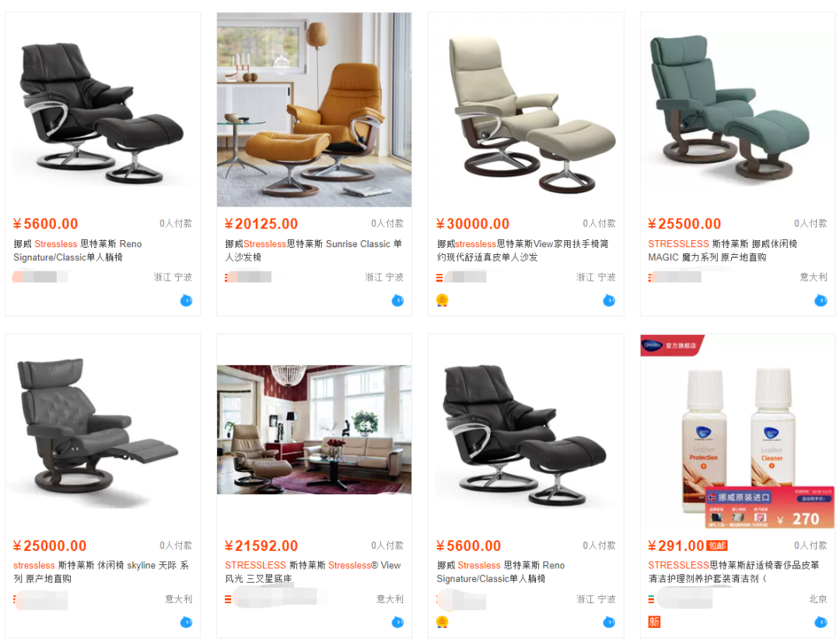
Task: Open the orange Sunrise Classic chair photo
Action: tap(314, 110)
